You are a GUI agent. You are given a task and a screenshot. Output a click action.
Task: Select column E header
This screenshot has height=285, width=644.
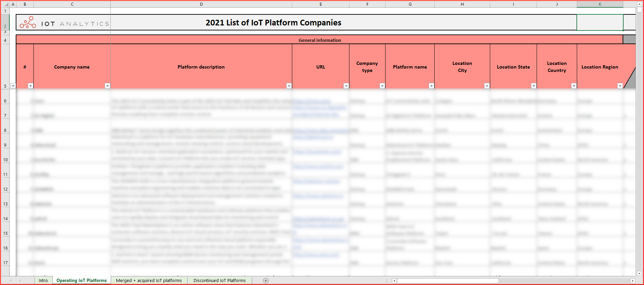coord(321,4)
